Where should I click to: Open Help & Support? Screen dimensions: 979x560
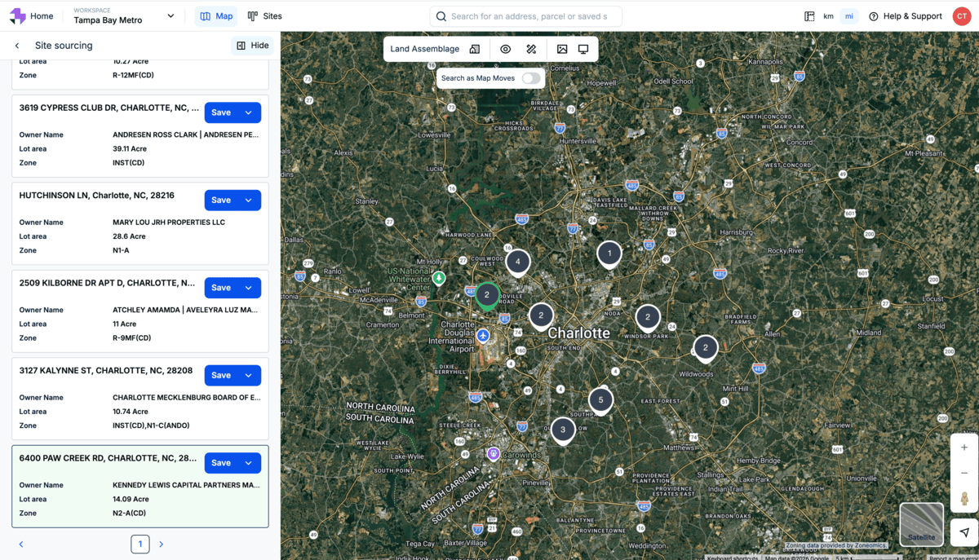(906, 16)
